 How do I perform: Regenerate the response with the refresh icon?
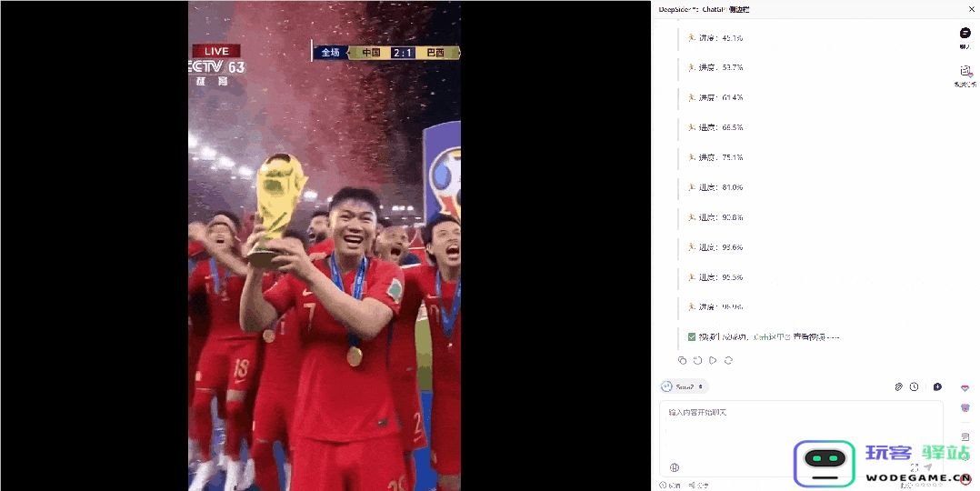[729, 360]
